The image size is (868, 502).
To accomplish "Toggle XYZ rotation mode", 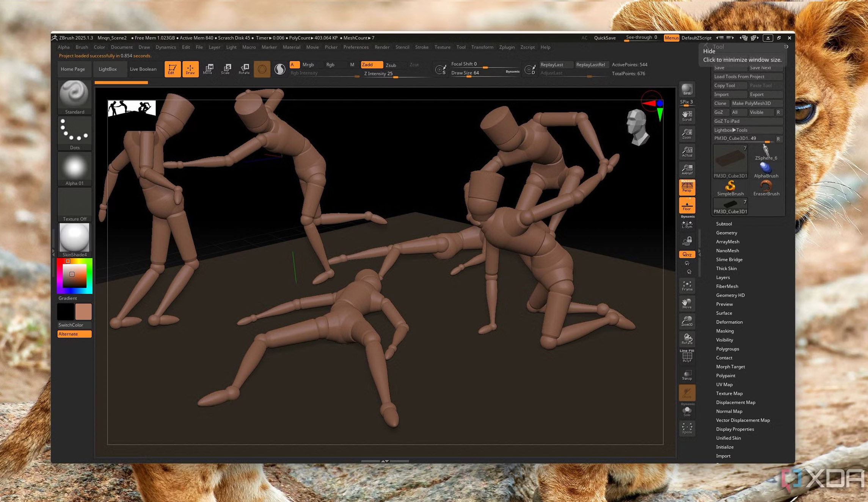I will tap(687, 254).
